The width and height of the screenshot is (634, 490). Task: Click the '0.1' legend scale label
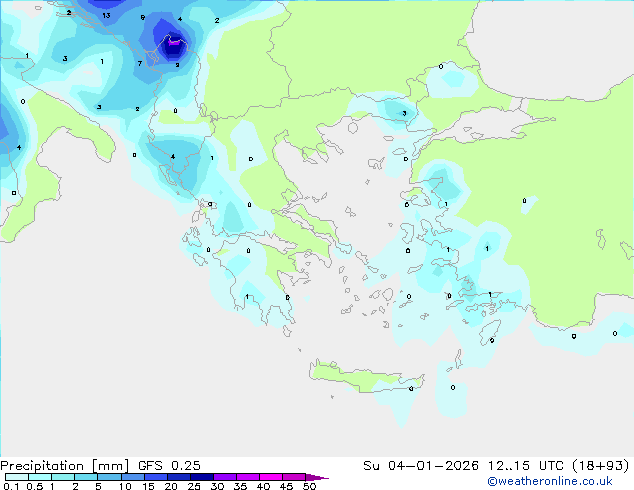(x=11, y=486)
